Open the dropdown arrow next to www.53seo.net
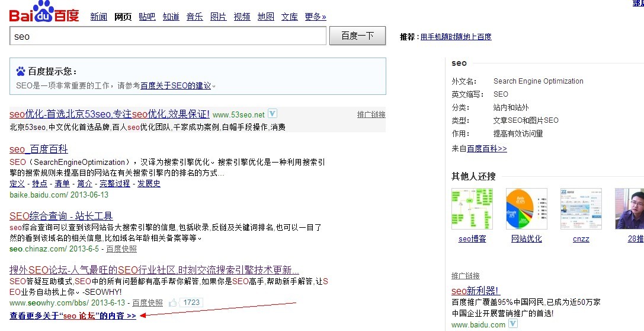 (x=273, y=113)
